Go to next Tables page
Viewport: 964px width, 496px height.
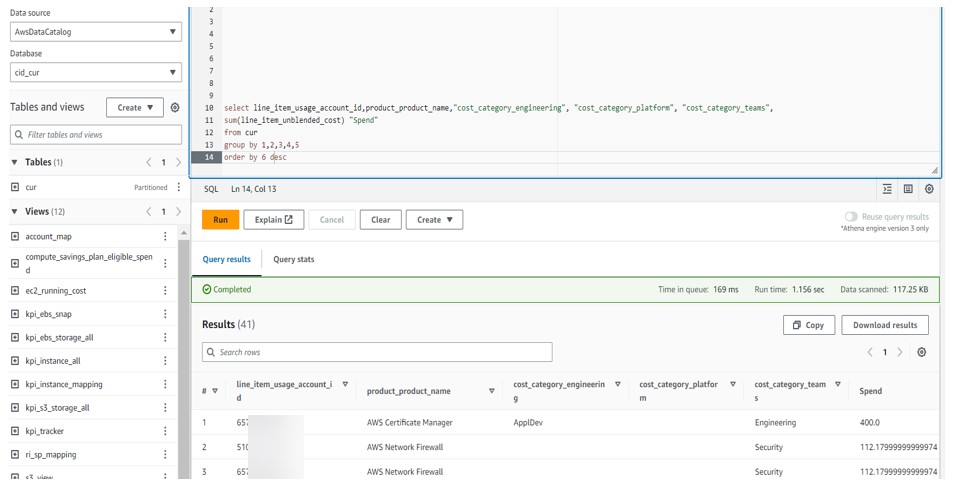(179, 162)
